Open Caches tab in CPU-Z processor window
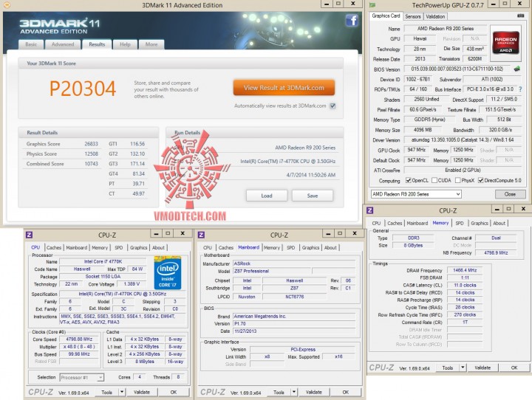 click(54, 248)
